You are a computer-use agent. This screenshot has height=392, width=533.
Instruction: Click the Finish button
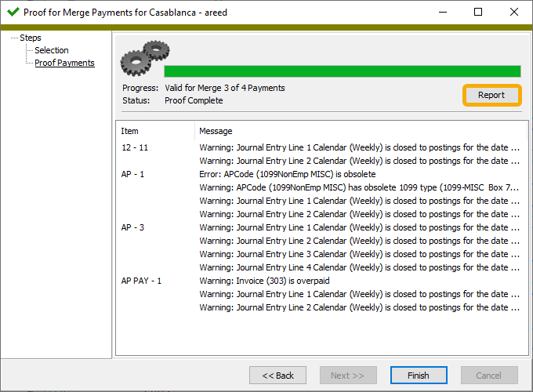point(419,376)
